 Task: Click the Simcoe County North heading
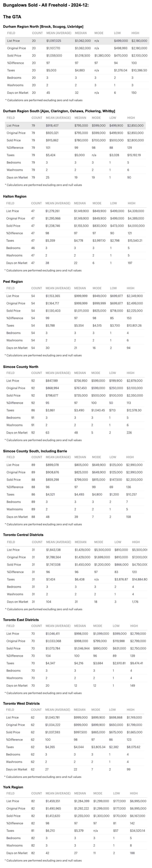point(21,367)
